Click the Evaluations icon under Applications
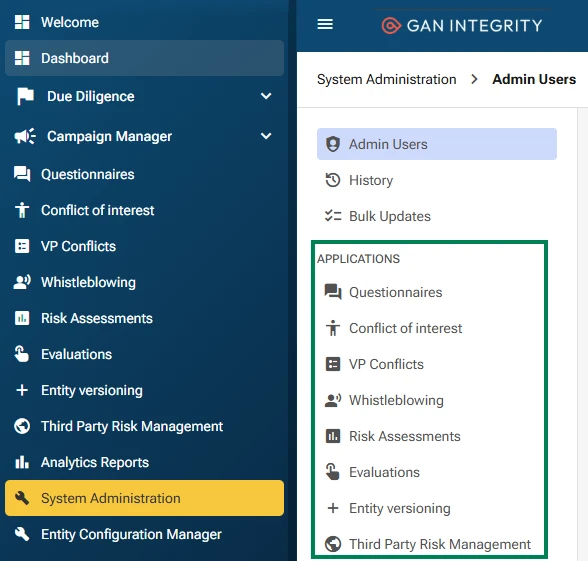The width and height of the screenshot is (588, 561). coord(333,472)
